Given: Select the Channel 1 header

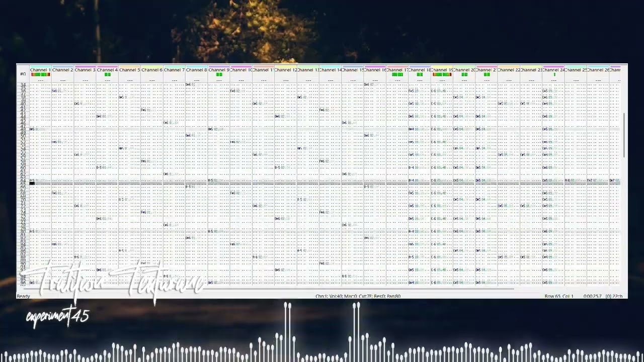Looking at the screenshot, I should (x=40, y=70).
